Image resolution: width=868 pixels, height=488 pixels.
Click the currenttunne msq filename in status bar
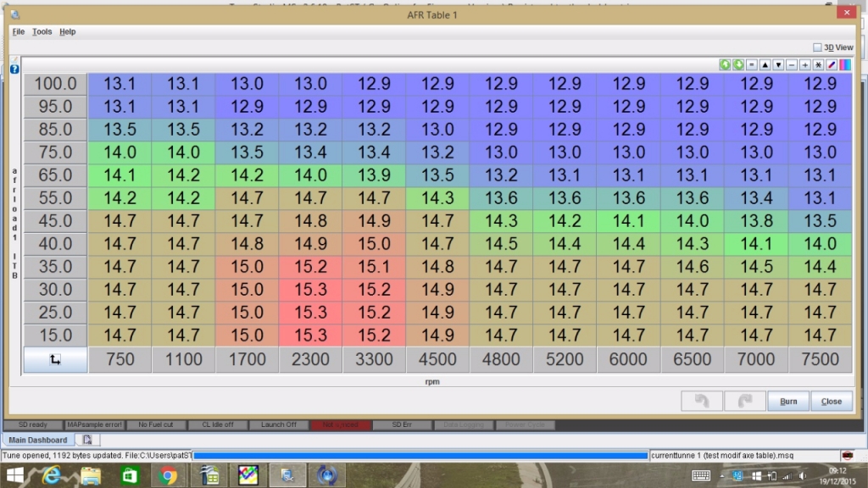(722, 455)
